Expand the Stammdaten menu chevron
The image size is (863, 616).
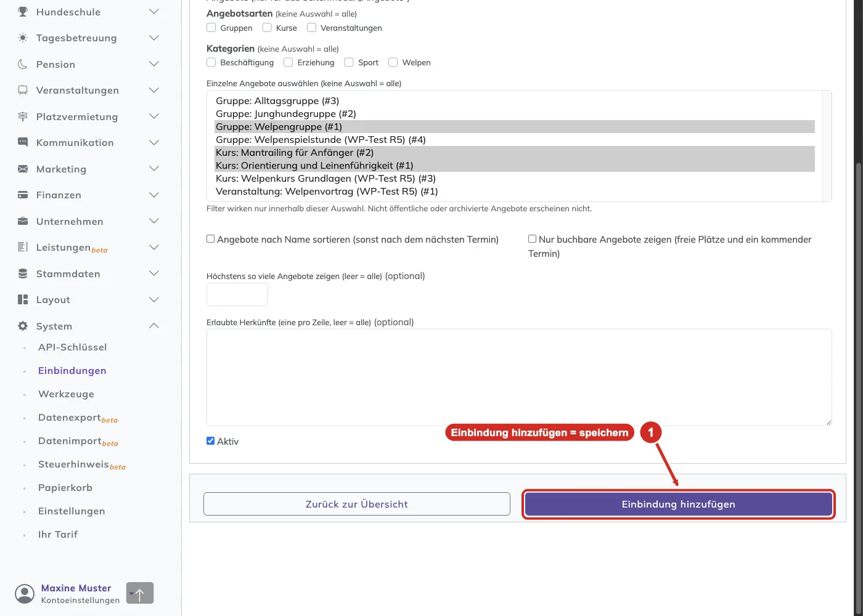154,274
